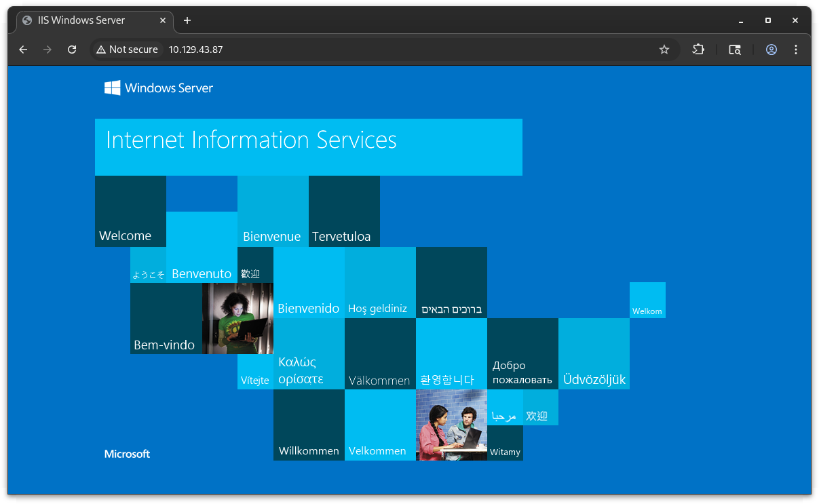Image resolution: width=819 pixels, height=504 pixels.
Task: Click the Bem-vindo tile
Action: 166,318
